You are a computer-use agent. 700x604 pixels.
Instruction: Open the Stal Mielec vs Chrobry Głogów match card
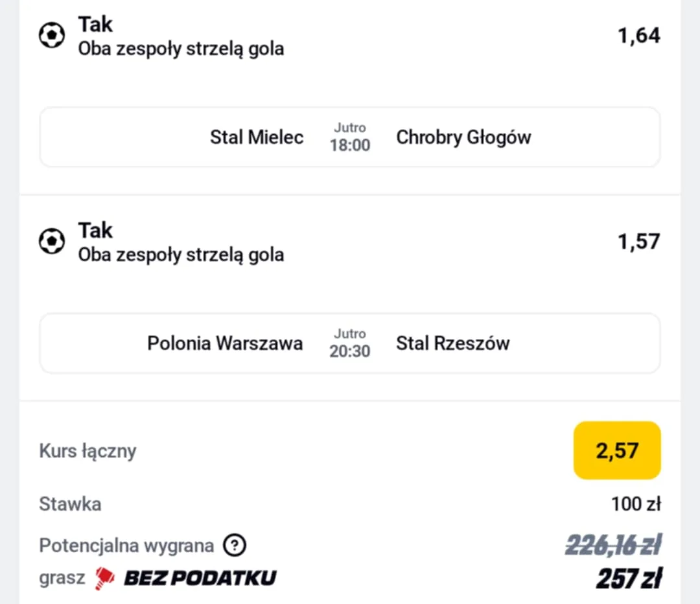tap(350, 137)
